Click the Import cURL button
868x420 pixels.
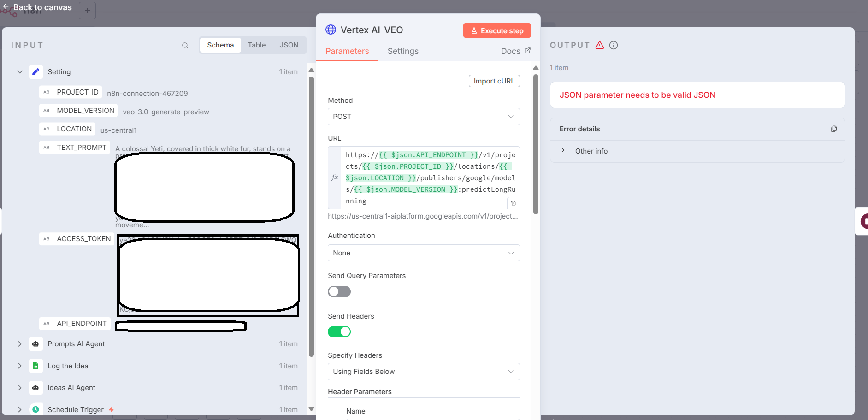click(494, 81)
